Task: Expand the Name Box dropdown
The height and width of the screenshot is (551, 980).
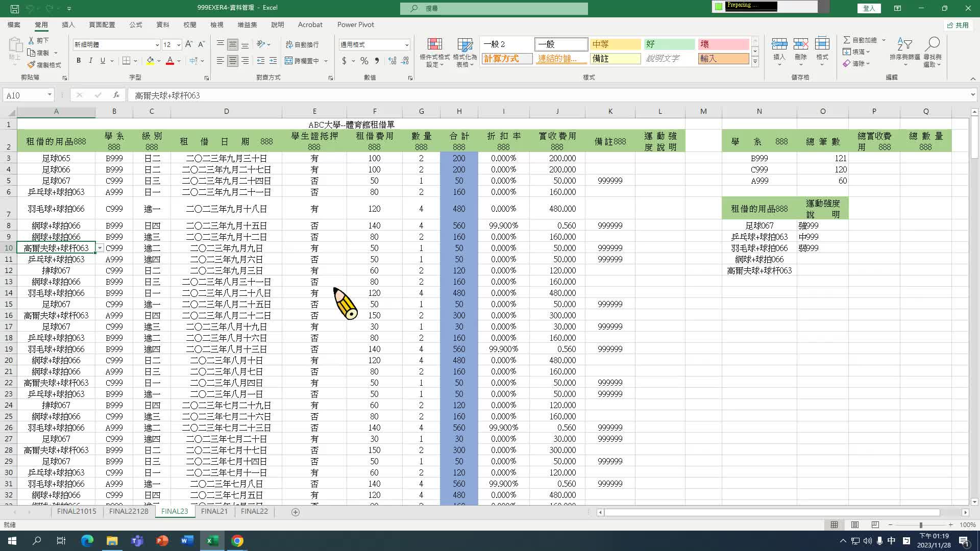Action: point(50,95)
